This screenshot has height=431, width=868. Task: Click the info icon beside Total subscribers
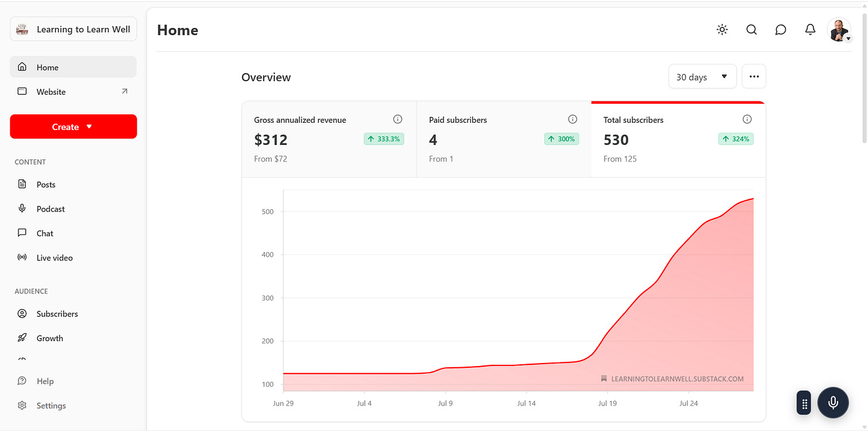click(x=747, y=119)
